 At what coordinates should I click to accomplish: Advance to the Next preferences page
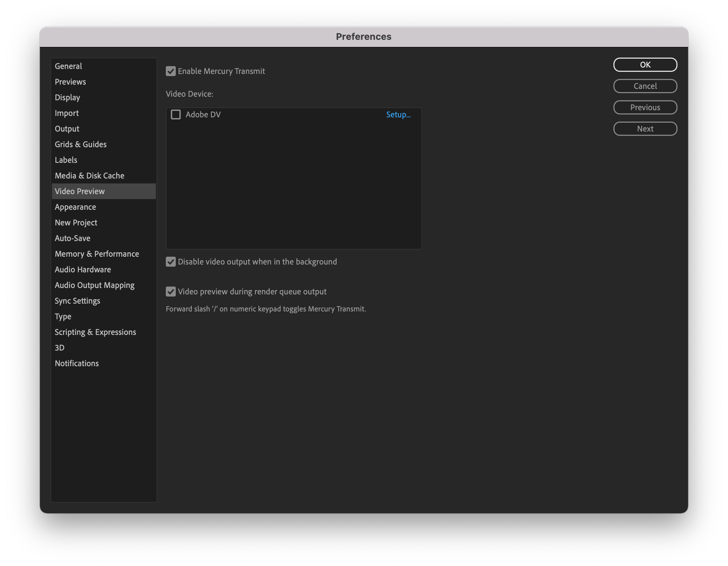(x=645, y=128)
